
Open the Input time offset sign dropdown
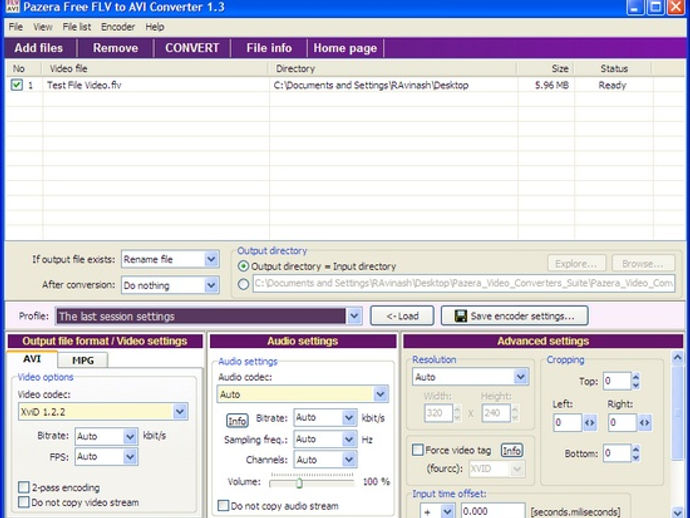pyautogui.click(x=447, y=511)
